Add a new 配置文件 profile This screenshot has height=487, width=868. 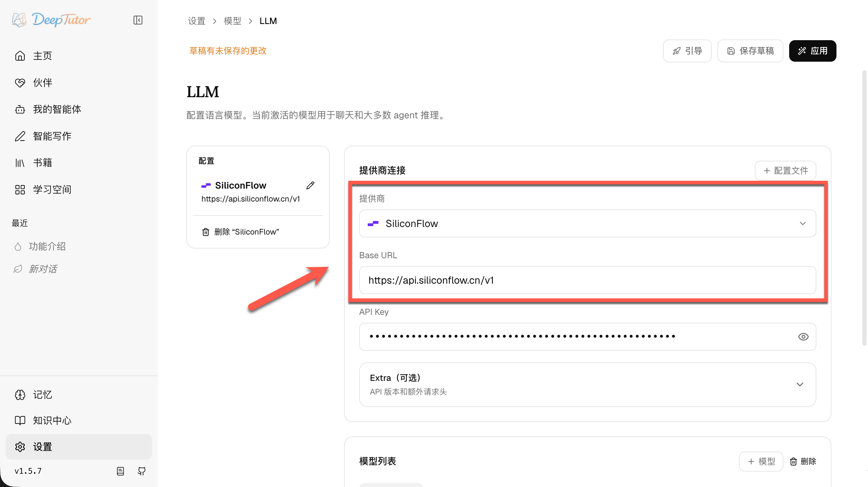click(x=786, y=171)
